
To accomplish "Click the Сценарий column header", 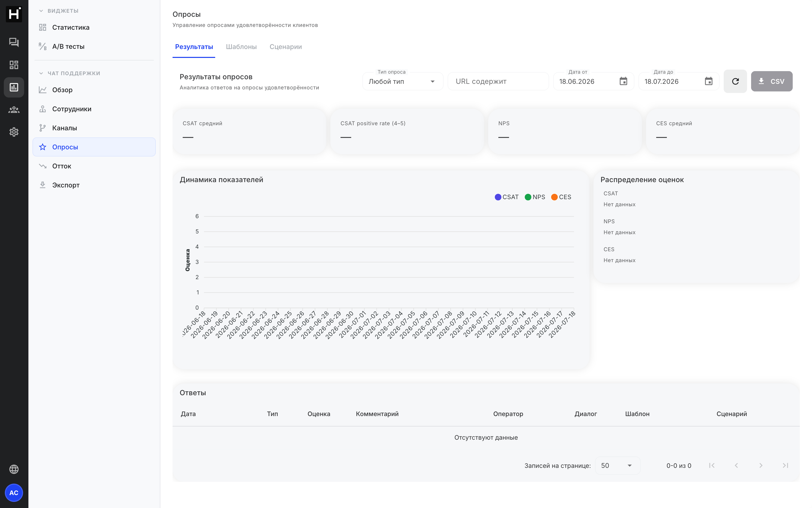I will pos(732,414).
